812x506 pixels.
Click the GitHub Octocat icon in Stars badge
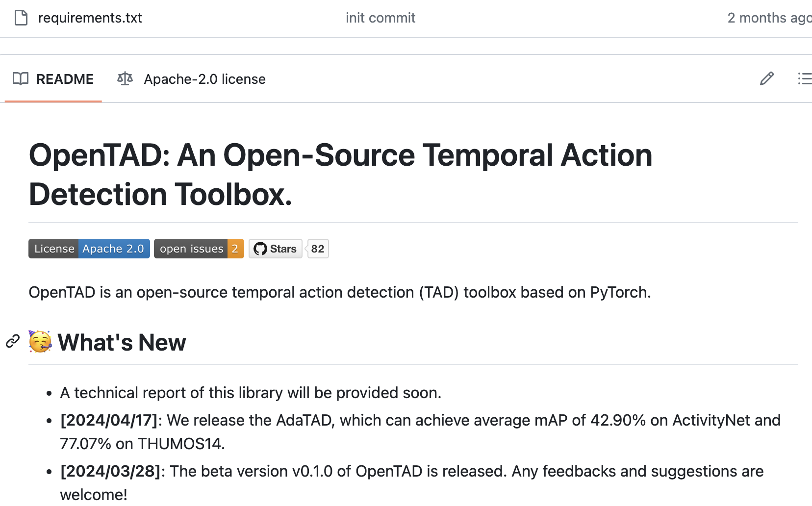(x=260, y=249)
